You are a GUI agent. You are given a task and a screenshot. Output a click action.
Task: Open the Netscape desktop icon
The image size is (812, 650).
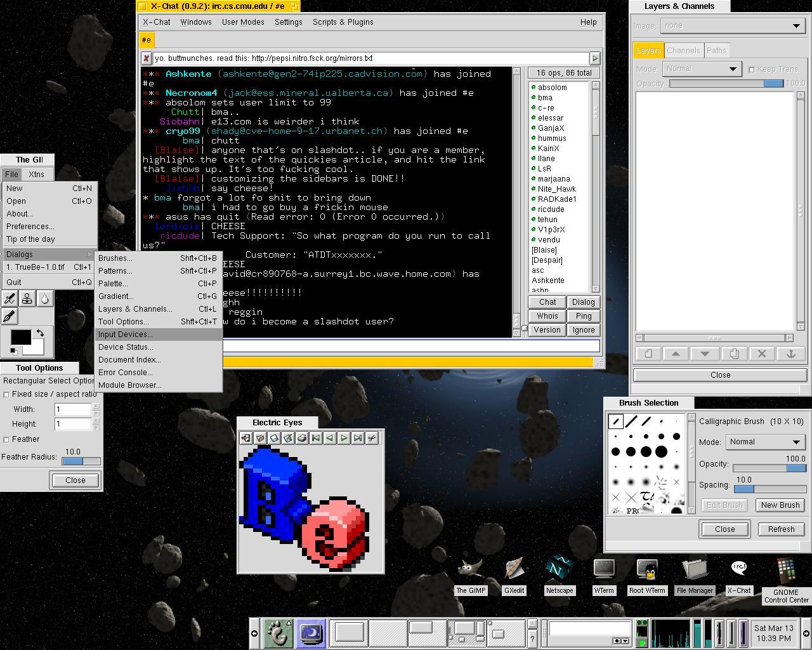(560, 576)
